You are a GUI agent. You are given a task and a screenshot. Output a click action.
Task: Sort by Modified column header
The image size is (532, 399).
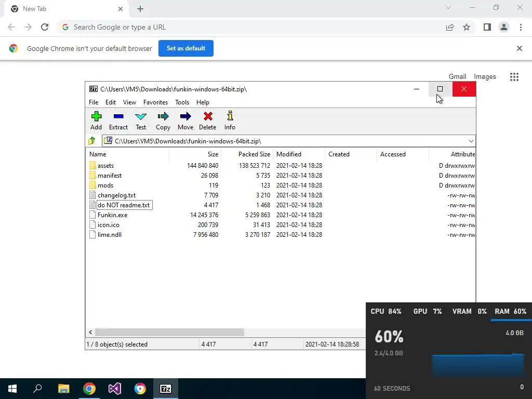coord(299,154)
